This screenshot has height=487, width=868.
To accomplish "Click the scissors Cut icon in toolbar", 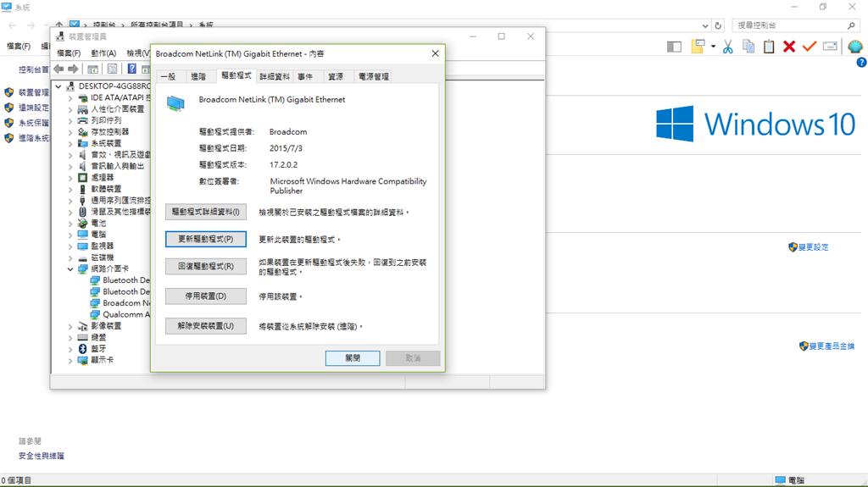I will coord(727,47).
